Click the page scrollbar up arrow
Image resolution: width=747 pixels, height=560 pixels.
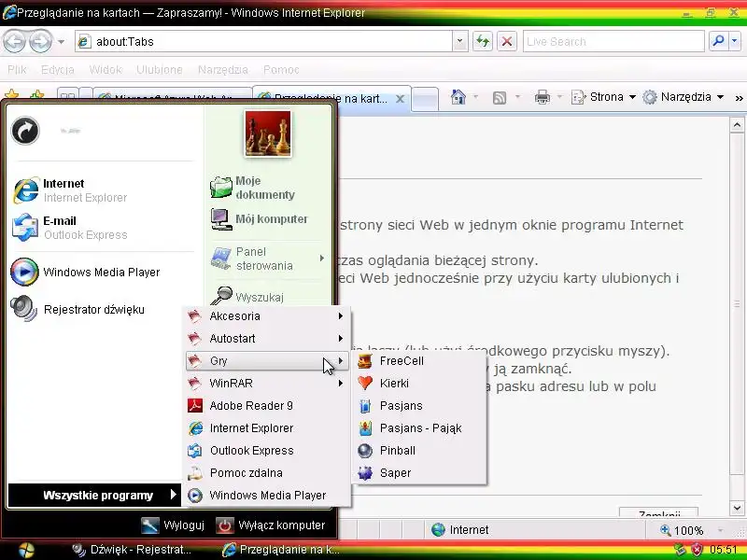pyautogui.click(x=737, y=125)
